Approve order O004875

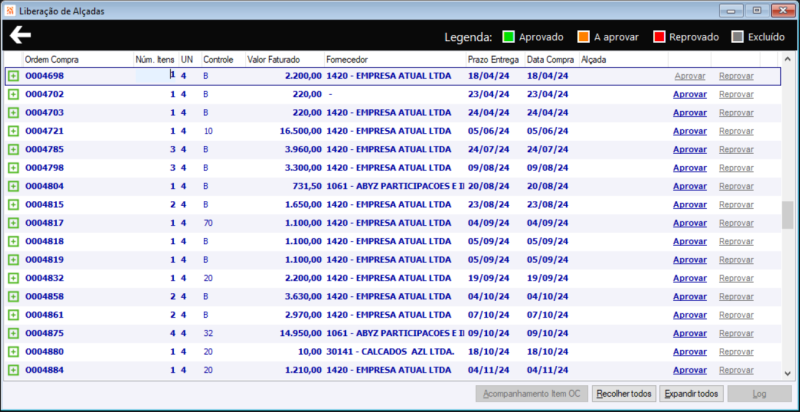(690, 333)
